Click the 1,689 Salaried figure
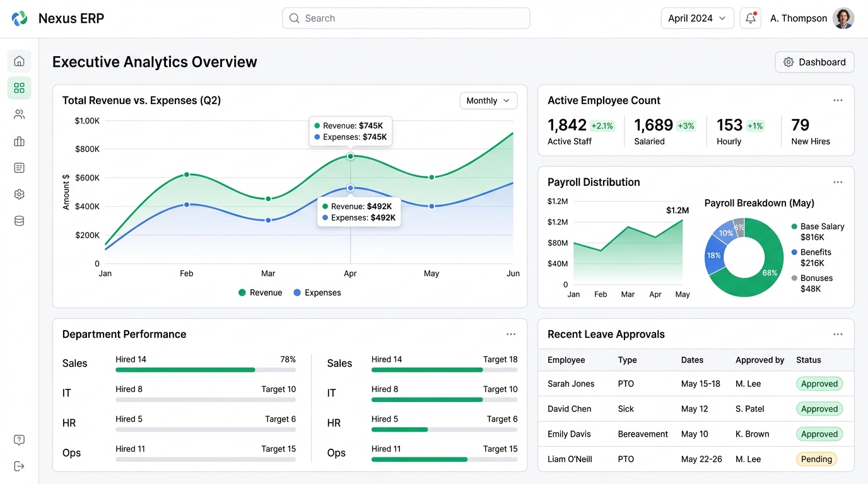868x484 pixels. point(654,125)
